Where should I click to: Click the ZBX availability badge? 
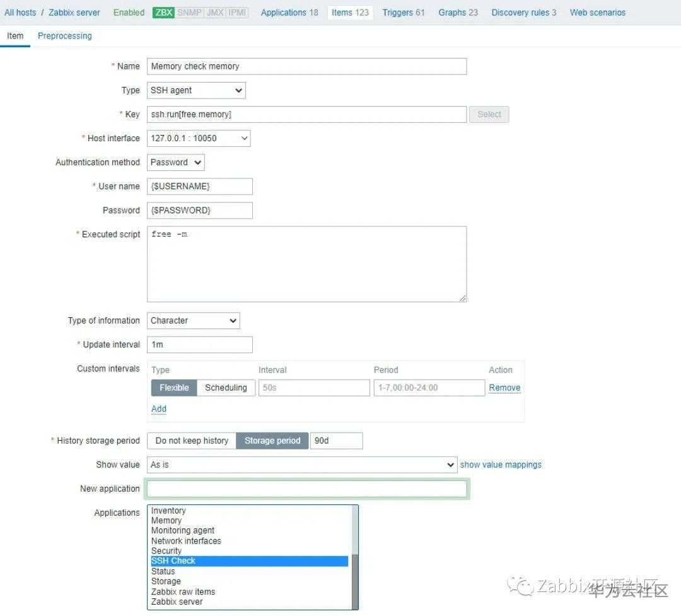point(164,13)
